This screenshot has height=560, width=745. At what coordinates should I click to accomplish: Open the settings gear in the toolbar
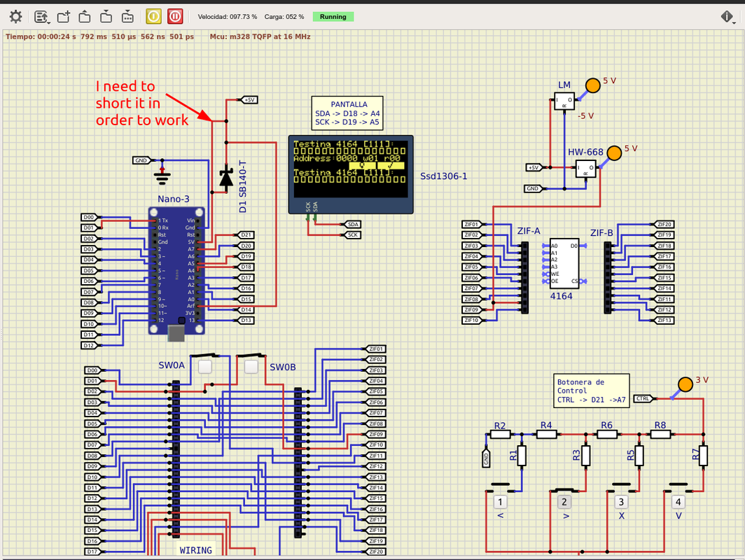tap(15, 17)
